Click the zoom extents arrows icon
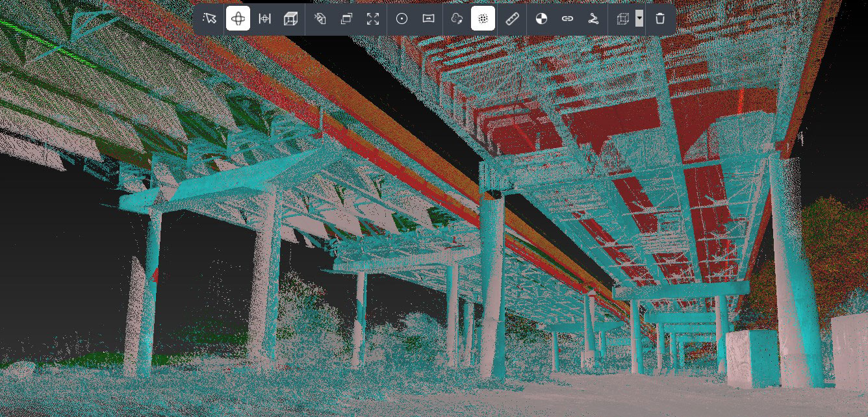The width and height of the screenshot is (868, 417). click(x=372, y=18)
